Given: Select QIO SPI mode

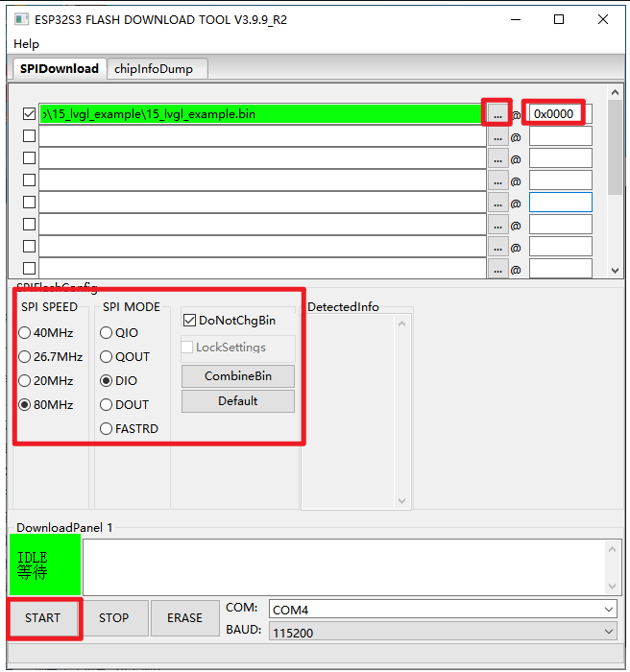Looking at the screenshot, I should coord(107,333).
